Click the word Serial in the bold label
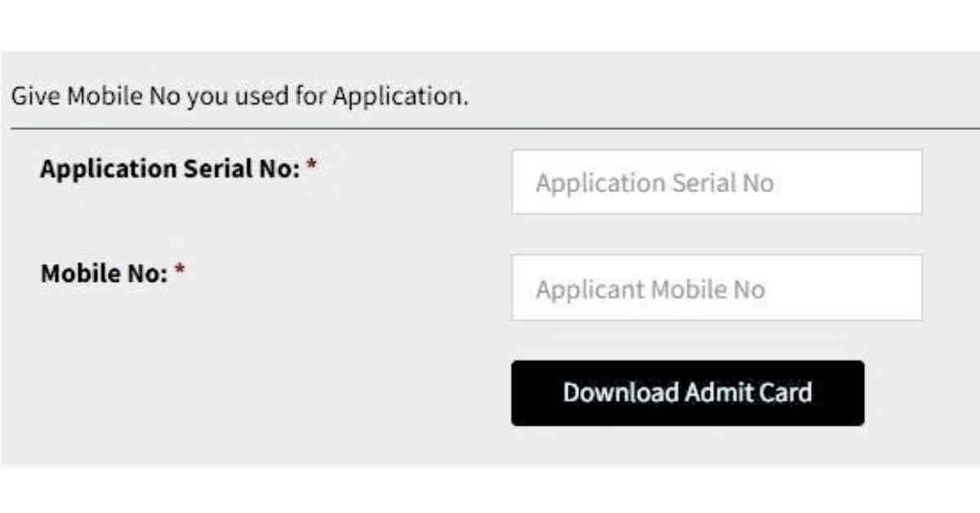 [x=217, y=169]
